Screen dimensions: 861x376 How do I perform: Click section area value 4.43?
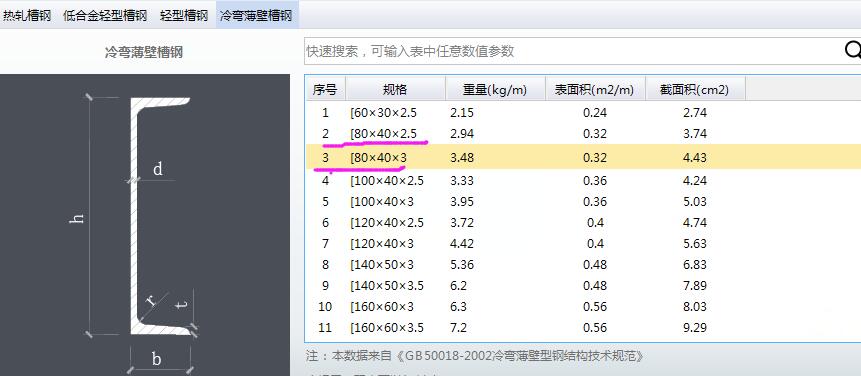coord(695,158)
